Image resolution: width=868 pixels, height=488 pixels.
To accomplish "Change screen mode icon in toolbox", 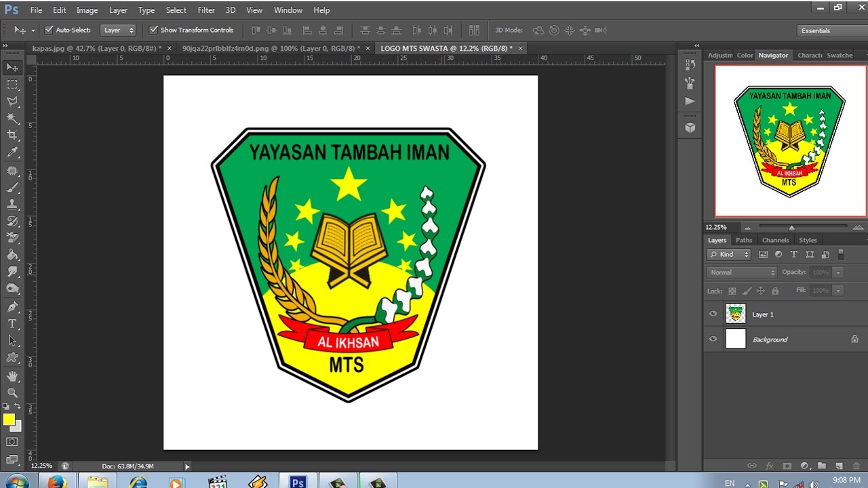I will pos(12,459).
